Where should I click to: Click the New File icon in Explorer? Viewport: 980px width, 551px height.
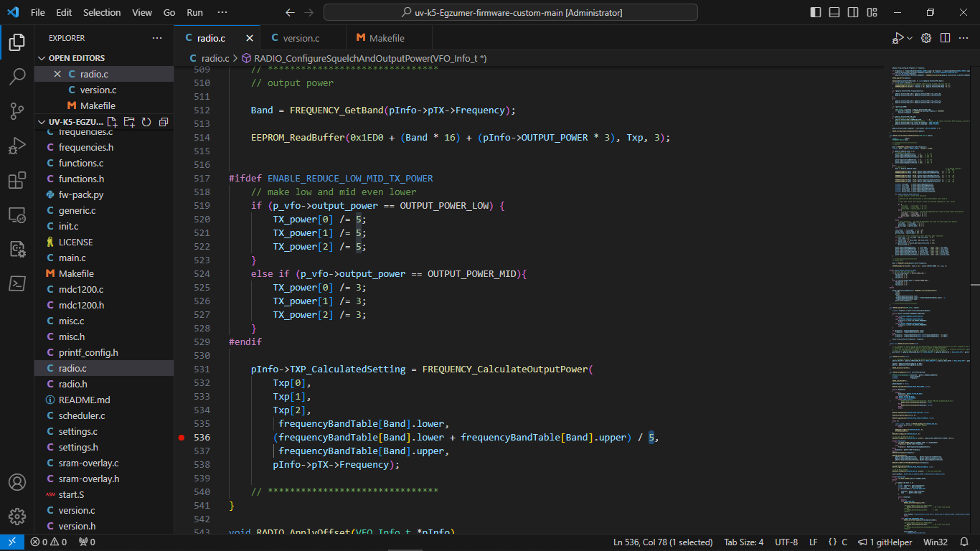113,122
